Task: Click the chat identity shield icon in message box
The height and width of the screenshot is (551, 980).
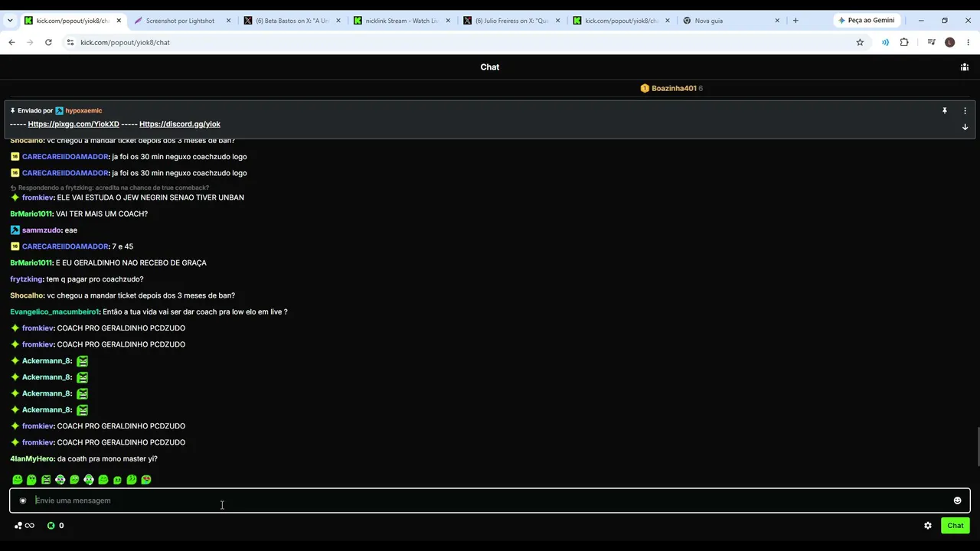Action: click(23, 500)
